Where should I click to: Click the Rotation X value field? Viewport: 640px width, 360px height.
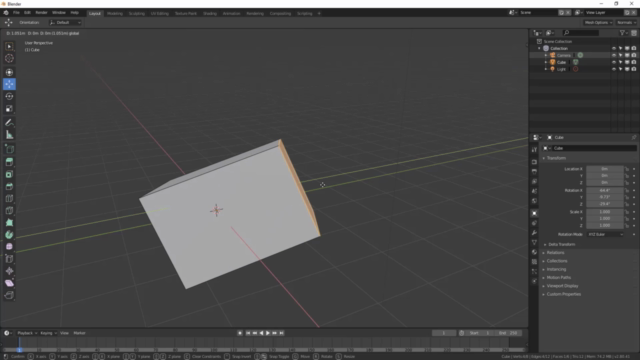tap(605, 190)
